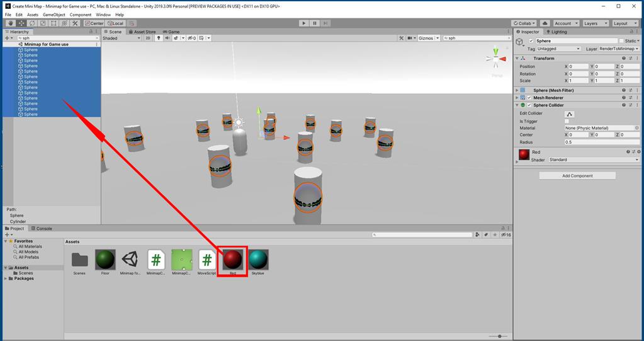This screenshot has height=341, width=644.
Task: Open the Layers dropdown
Action: 595,23
